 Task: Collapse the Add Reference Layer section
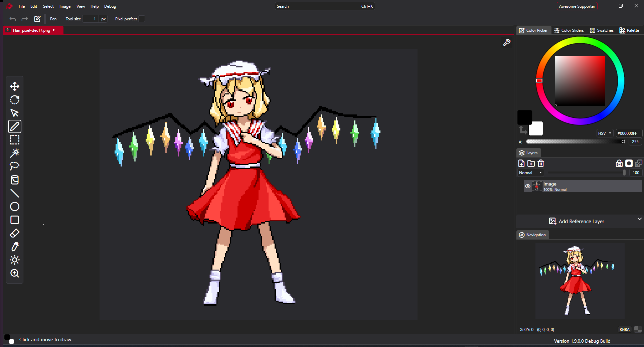pyautogui.click(x=640, y=219)
